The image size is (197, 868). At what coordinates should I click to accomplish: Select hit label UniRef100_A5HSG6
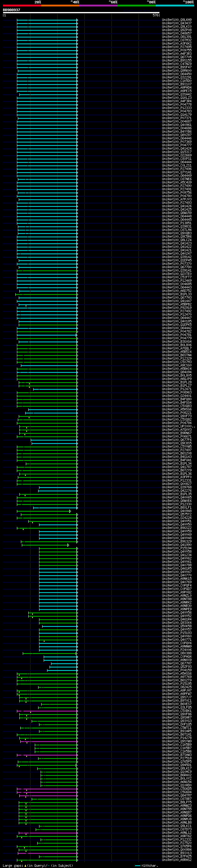pos(177,409)
